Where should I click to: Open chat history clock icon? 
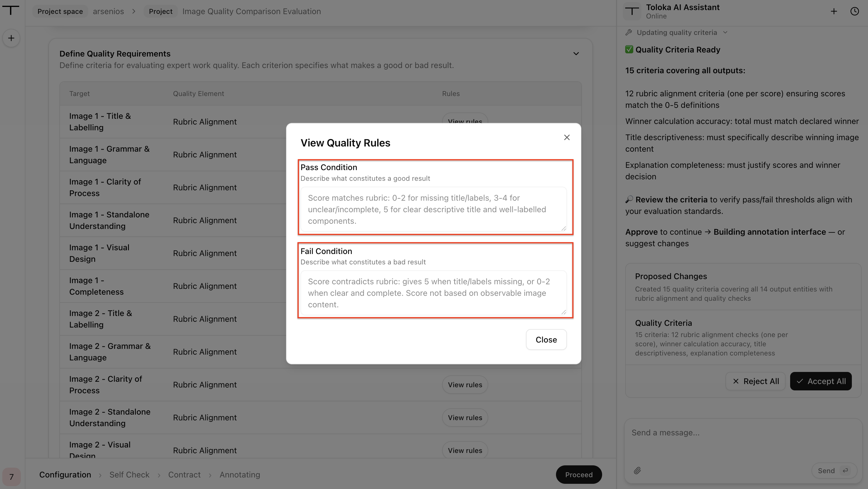click(854, 12)
